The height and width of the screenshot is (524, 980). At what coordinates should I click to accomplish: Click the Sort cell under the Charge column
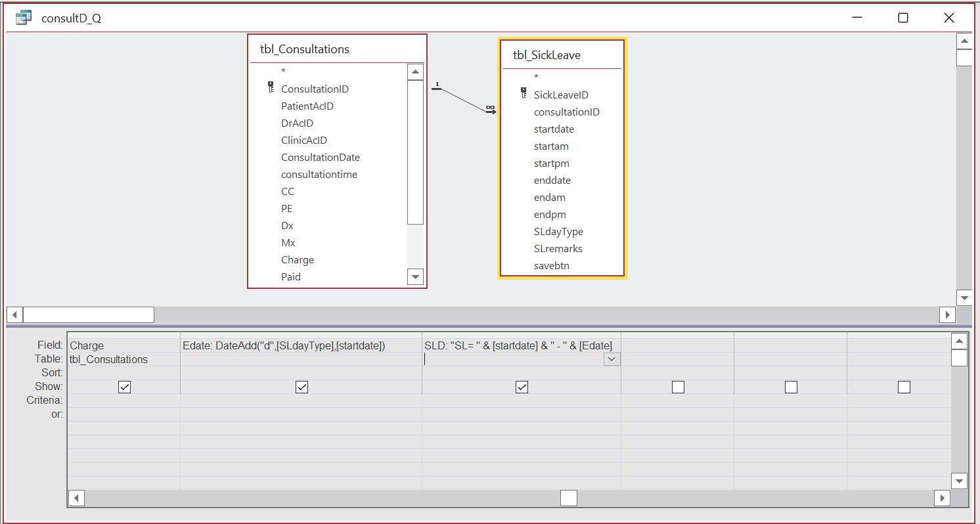[123, 373]
